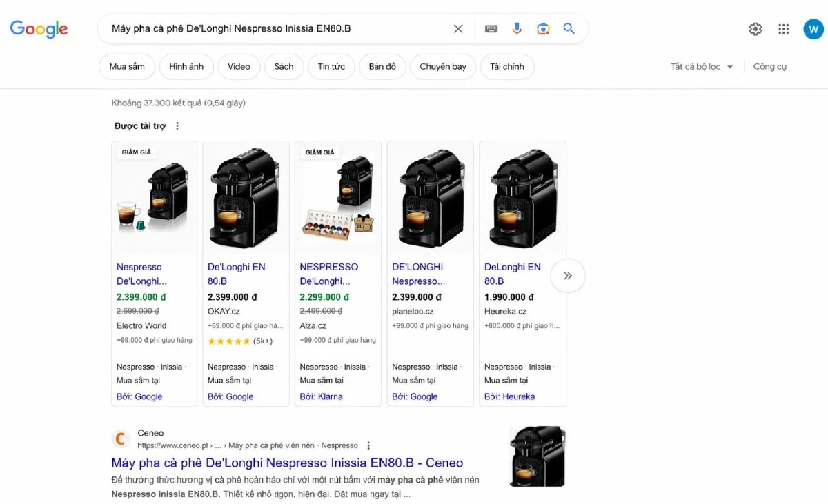The image size is (828, 504).
Task: Open settings gear icon
Action: pos(756,29)
